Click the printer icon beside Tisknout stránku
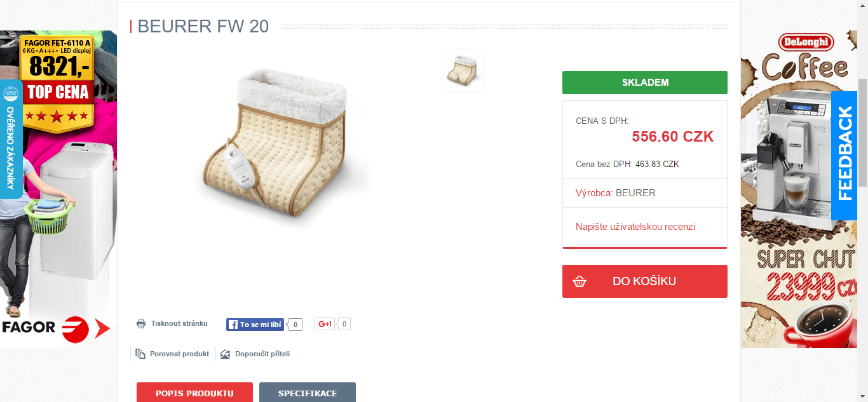This screenshot has width=868, height=402. coord(141,324)
